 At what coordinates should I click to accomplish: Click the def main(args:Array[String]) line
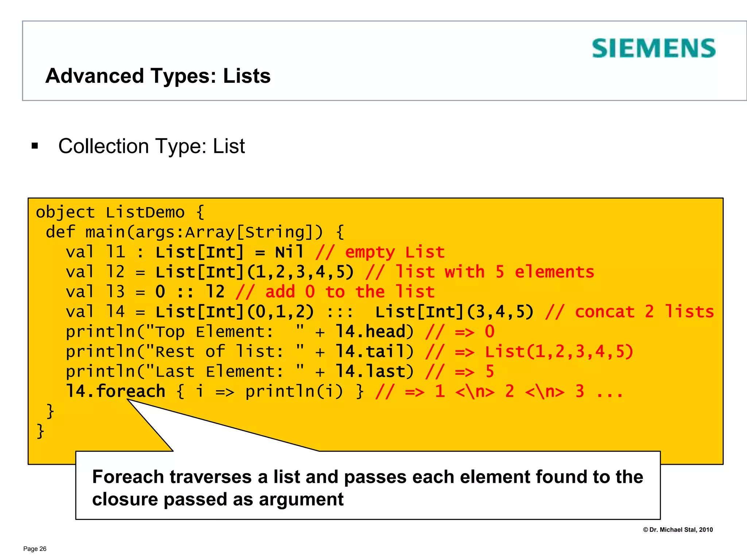(194, 232)
